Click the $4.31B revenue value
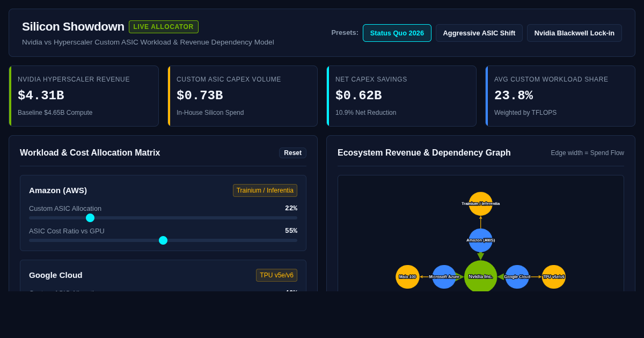Image resolution: width=644 pixels, height=338 pixels. (x=41, y=95)
